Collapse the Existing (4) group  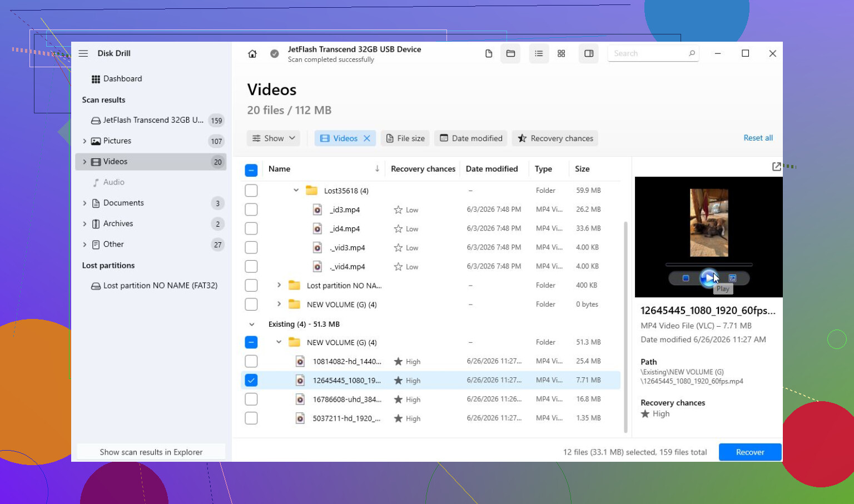click(252, 325)
